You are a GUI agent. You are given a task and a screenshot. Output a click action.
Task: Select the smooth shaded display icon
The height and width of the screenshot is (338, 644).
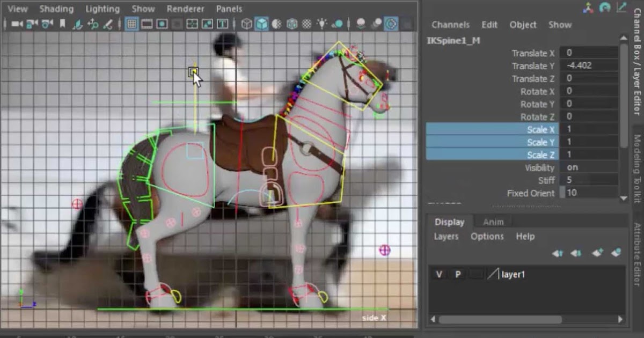[x=264, y=24]
